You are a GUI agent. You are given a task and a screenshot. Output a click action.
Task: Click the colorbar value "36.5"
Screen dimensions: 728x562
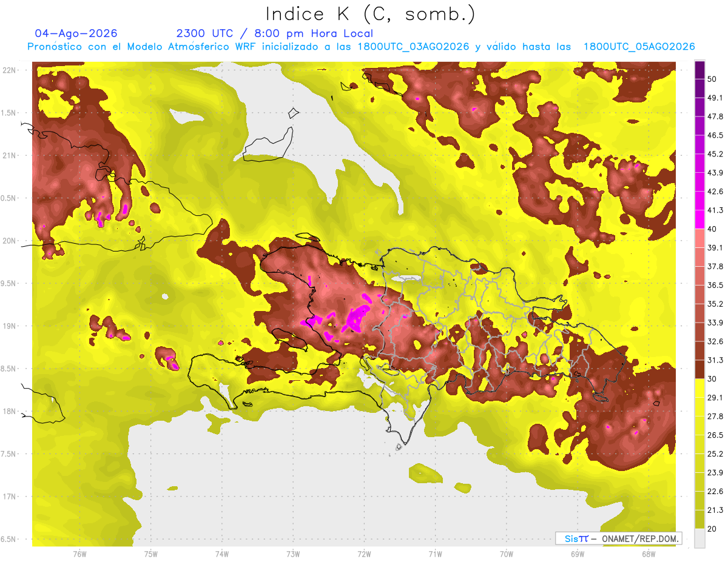coord(715,285)
